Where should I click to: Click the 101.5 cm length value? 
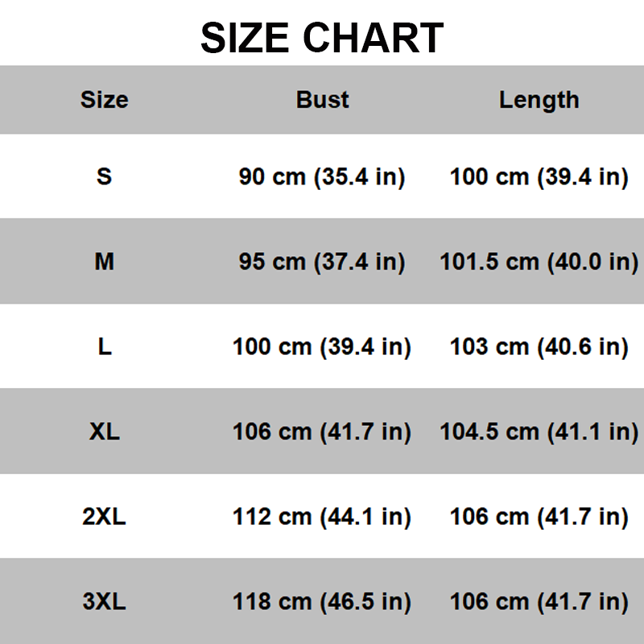(x=539, y=262)
